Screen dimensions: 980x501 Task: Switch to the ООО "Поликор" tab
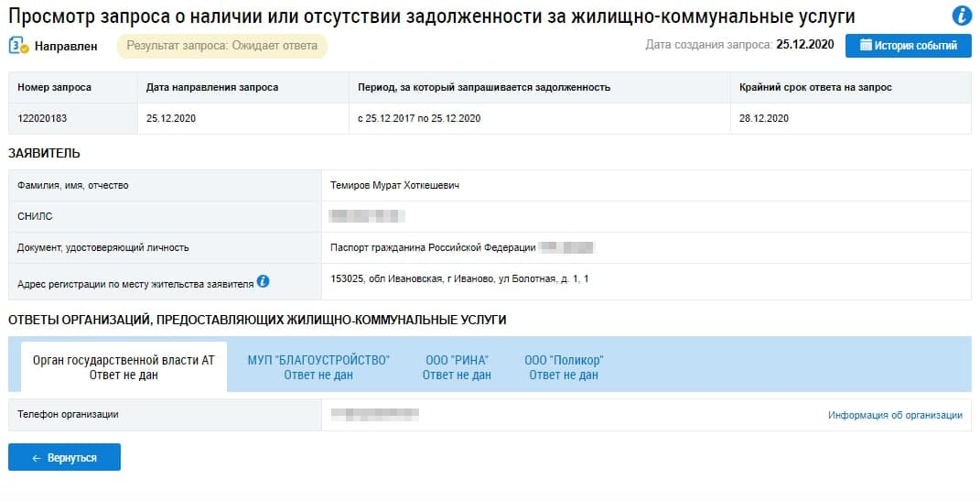coord(564,367)
